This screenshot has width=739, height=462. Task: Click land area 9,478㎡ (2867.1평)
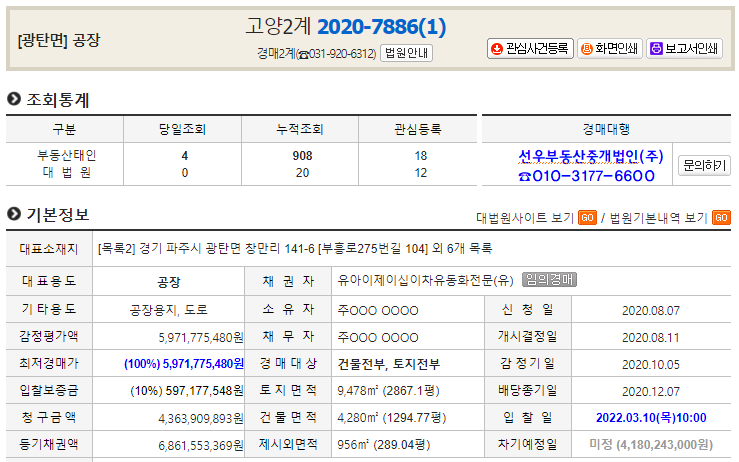point(388,391)
